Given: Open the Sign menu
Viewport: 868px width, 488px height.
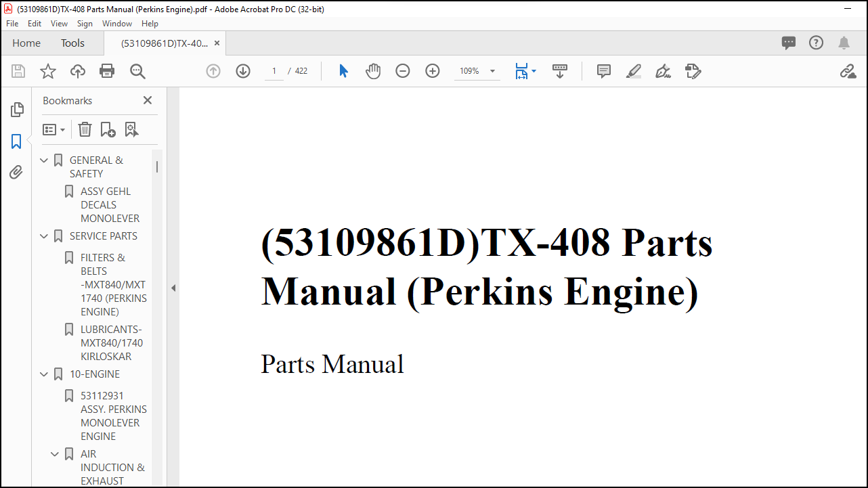Looking at the screenshot, I should click(85, 23).
